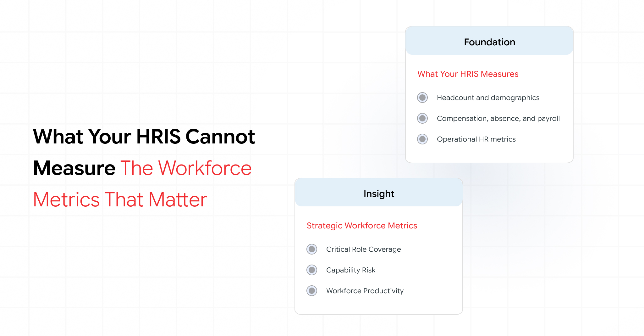Select the Critical Role Coverage radio button
The height and width of the screenshot is (336, 644).
click(x=312, y=249)
